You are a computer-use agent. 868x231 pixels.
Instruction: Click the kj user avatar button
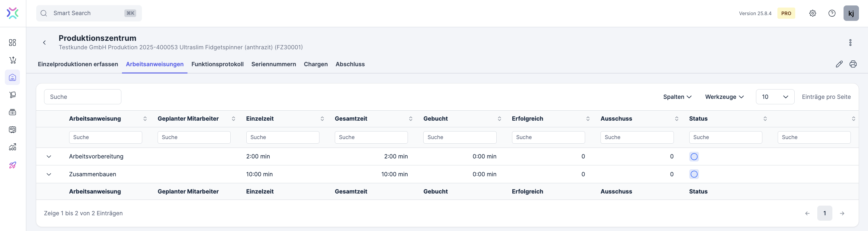click(850, 14)
